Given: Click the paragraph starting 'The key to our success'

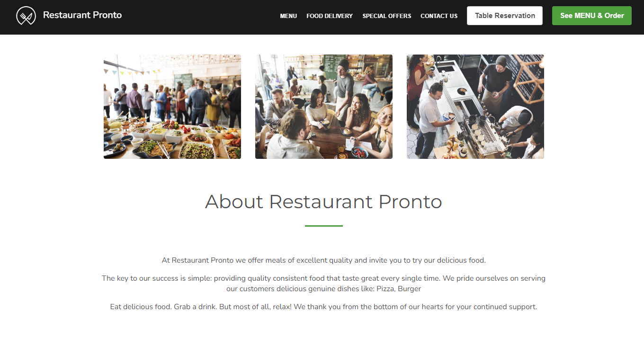Looking at the screenshot, I should pyautogui.click(x=324, y=284).
